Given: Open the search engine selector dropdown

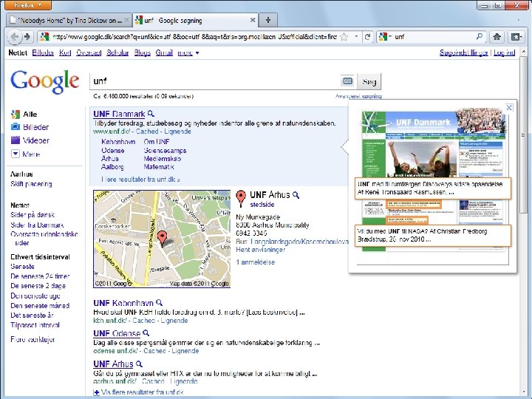Looking at the screenshot, I should click(x=386, y=37).
